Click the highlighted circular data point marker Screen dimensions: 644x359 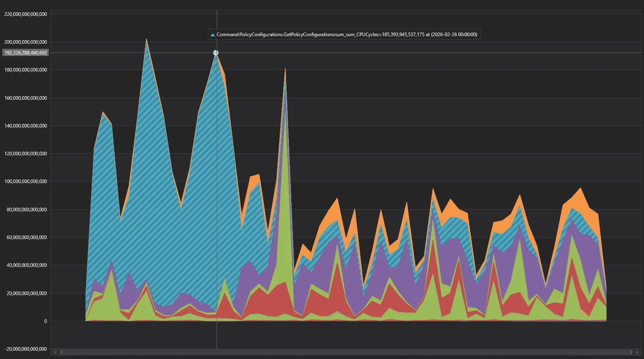(216, 53)
